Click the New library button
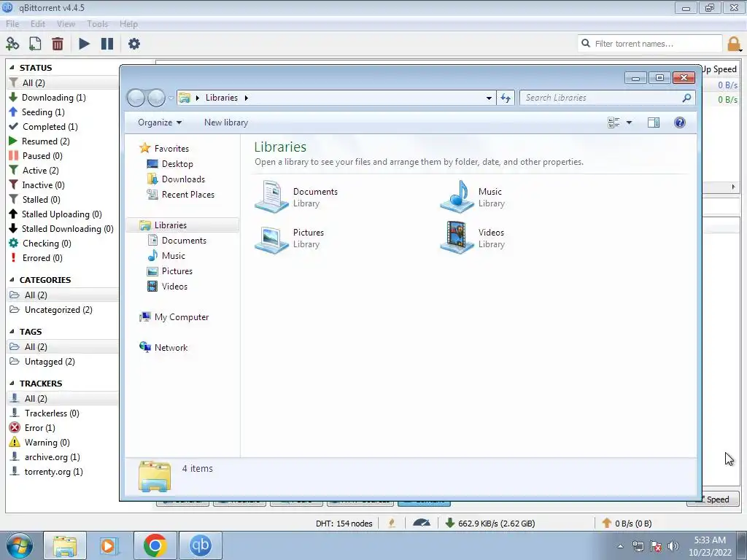Viewport: 747px width, 560px height. coord(226,122)
